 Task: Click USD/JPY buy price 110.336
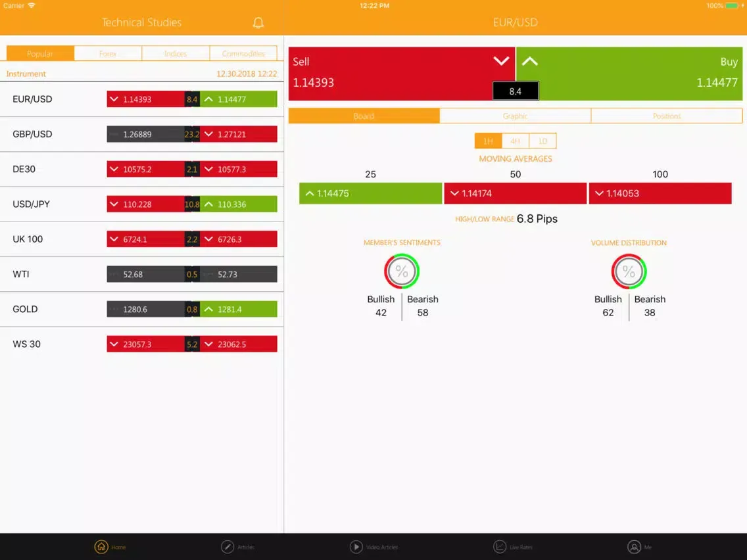238,204
